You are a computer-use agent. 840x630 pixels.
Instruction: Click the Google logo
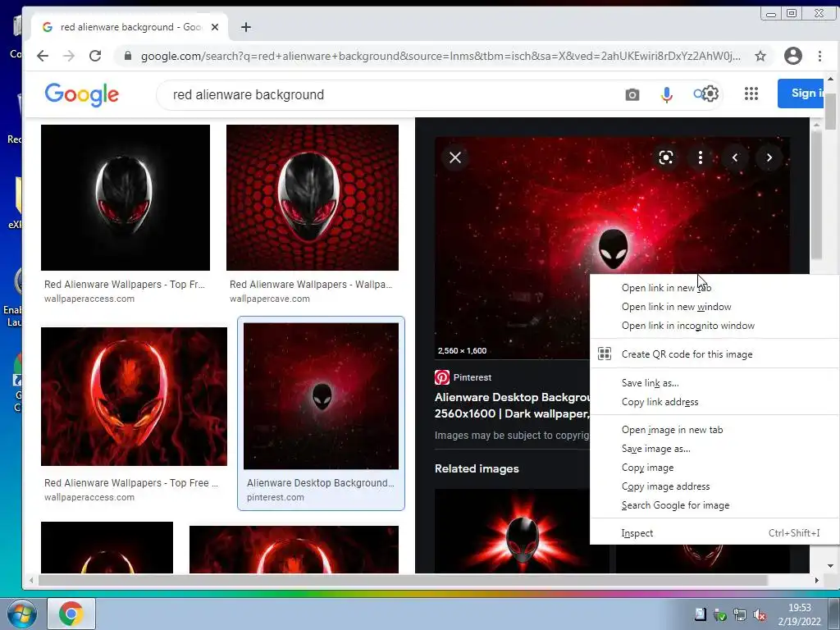(x=82, y=95)
